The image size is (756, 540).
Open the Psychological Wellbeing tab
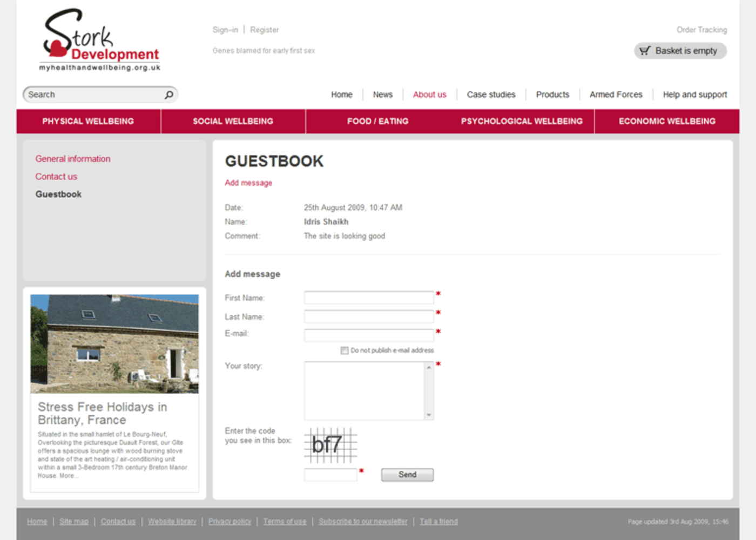tap(522, 122)
